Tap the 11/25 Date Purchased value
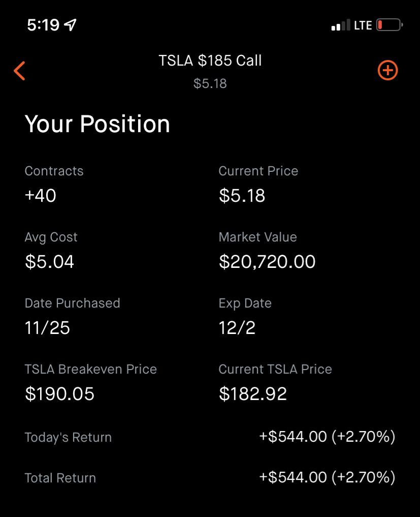The image size is (420, 517). [x=47, y=328]
